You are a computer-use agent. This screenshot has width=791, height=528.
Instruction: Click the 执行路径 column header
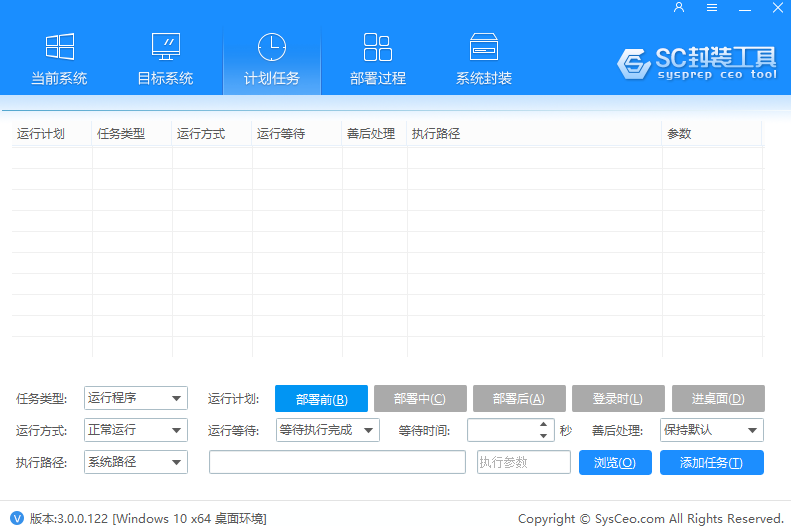534,134
